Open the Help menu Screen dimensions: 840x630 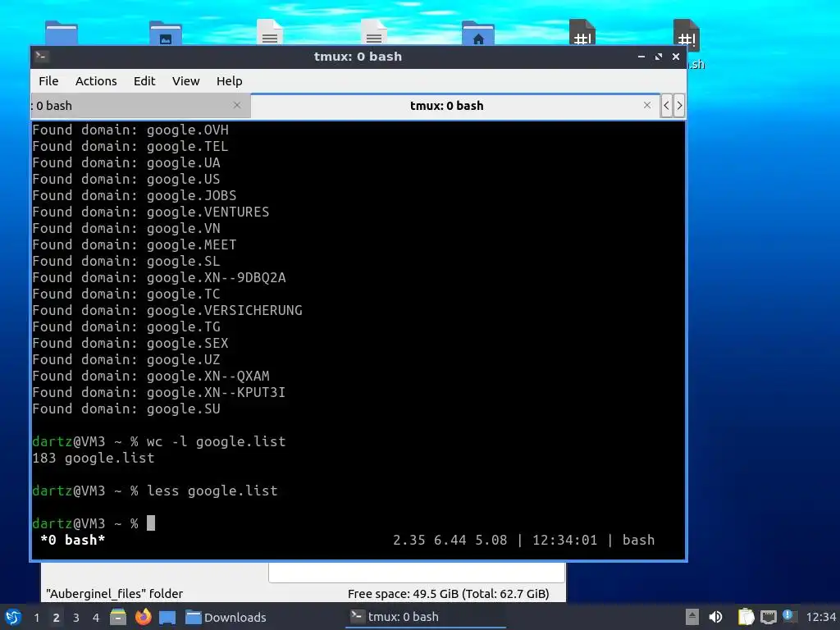pyautogui.click(x=230, y=81)
